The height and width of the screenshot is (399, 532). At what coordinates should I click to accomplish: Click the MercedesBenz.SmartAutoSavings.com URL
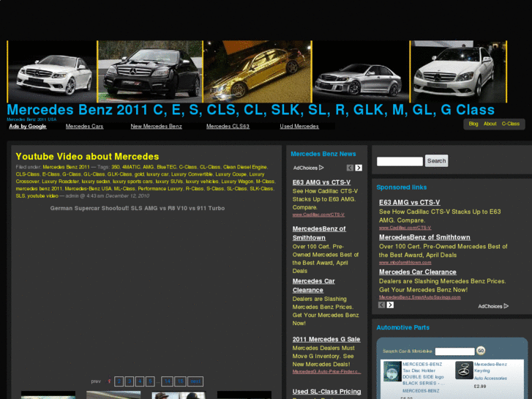[420, 297]
